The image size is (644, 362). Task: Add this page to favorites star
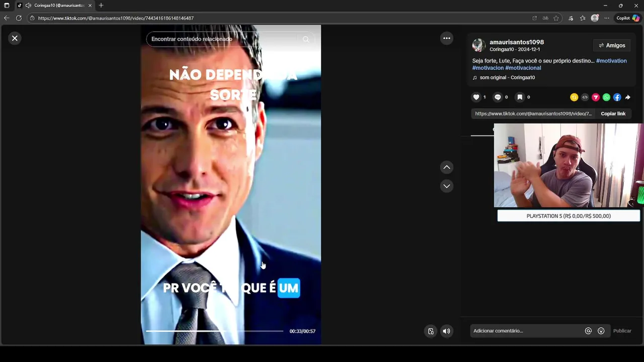tap(556, 18)
